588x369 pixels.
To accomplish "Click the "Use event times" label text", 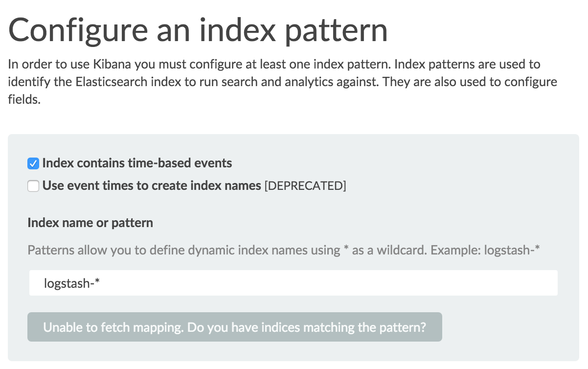I will coord(152,185).
